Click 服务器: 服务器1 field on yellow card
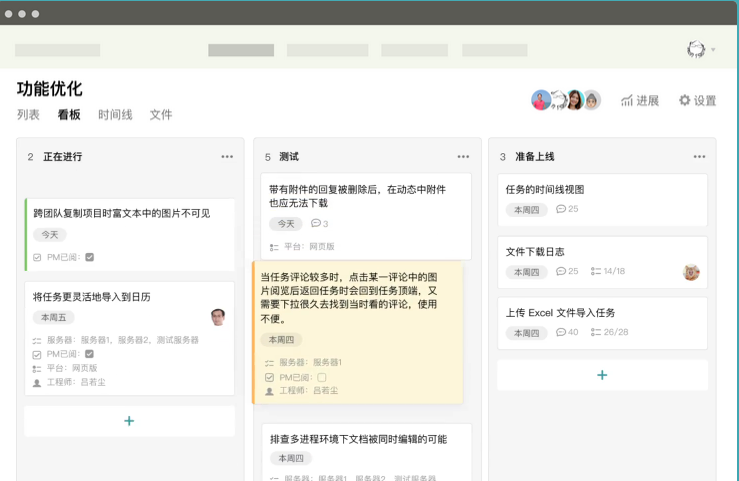Image resolution: width=739 pixels, height=481 pixels. [303, 362]
